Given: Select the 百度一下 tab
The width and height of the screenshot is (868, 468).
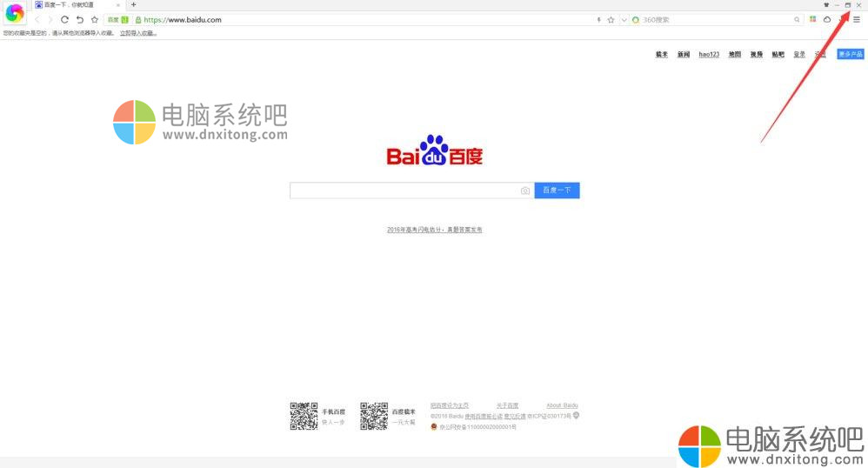Looking at the screenshot, I should pos(77,5).
